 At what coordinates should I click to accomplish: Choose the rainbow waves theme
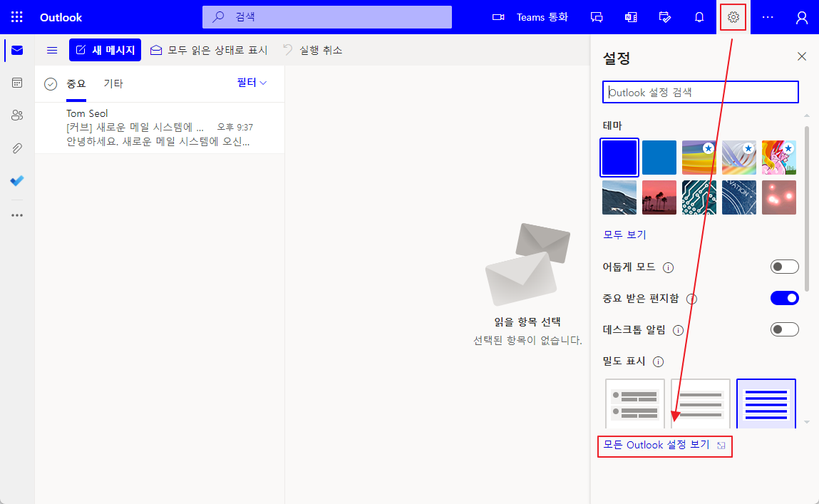(699, 158)
